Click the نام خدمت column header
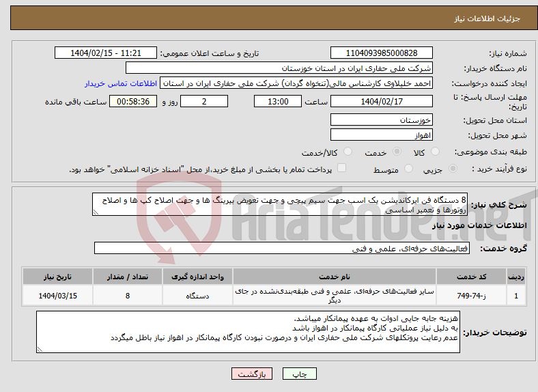This screenshot has height=392, width=538. click(335, 277)
